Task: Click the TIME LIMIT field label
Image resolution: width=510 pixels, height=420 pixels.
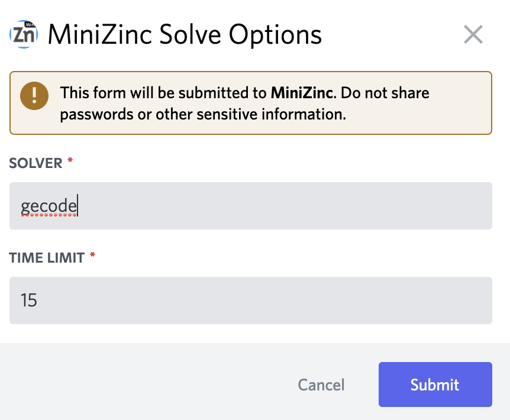Action: (x=47, y=258)
